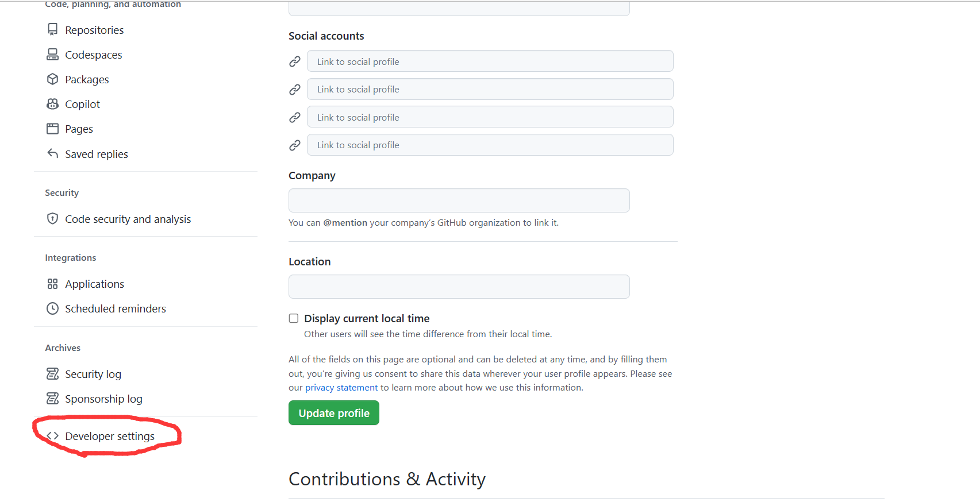Click the Developer settings code icon

point(53,436)
